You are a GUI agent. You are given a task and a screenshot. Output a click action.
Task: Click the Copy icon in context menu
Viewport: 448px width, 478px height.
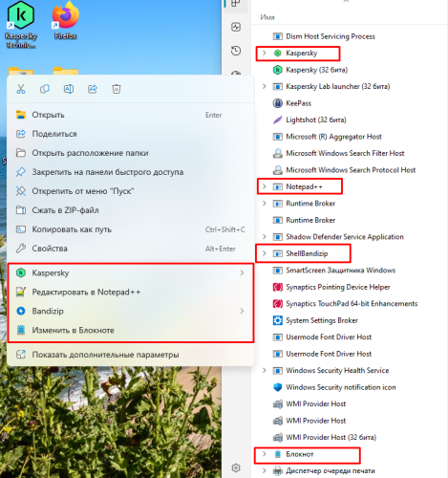[x=45, y=89]
